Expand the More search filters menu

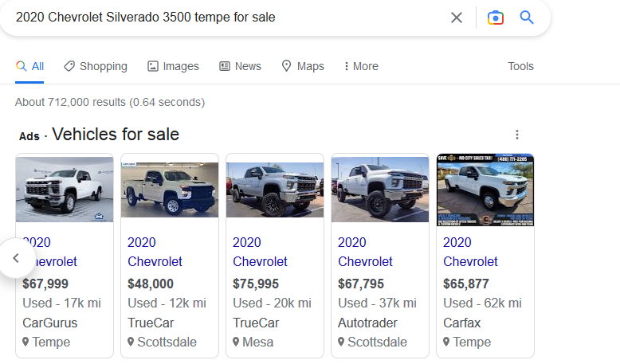pyautogui.click(x=361, y=66)
